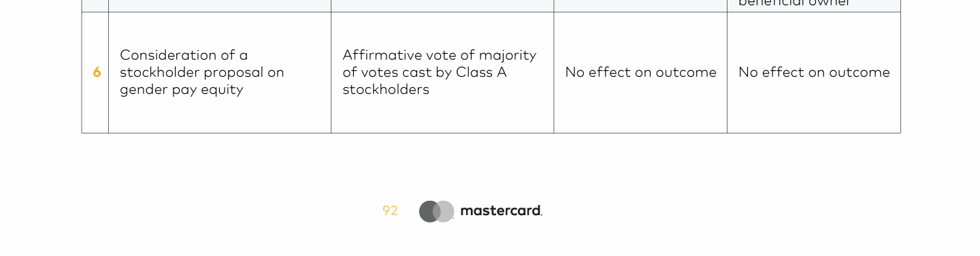Click the dark left circle of the logo
Image resolution: width=980 pixels, height=256 pixels.
pyautogui.click(x=428, y=211)
